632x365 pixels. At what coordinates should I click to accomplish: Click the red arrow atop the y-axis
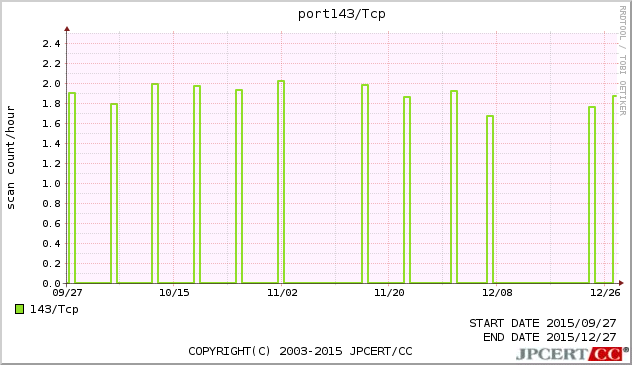pos(67,29)
